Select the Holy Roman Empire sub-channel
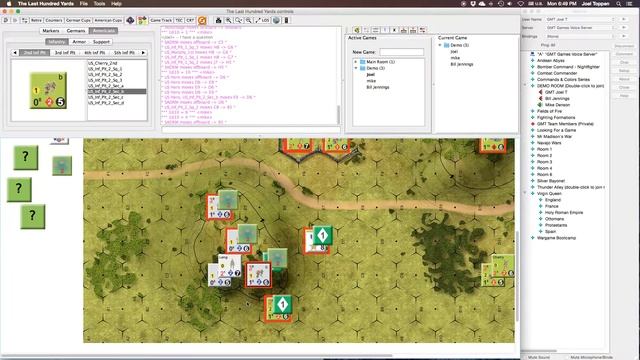640x360 pixels. click(564, 213)
